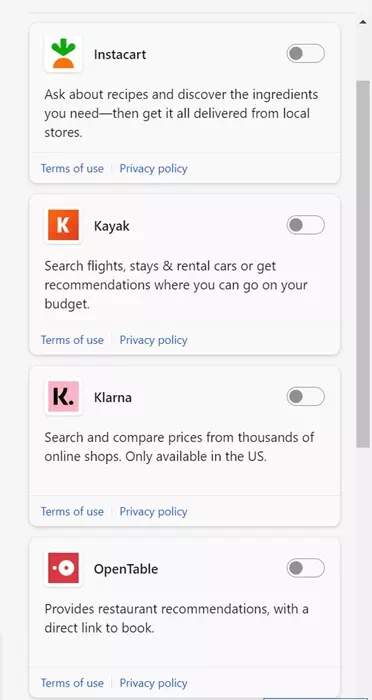Click the pink Klarna K. logo
This screenshot has height=700, width=372.
click(63, 396)
